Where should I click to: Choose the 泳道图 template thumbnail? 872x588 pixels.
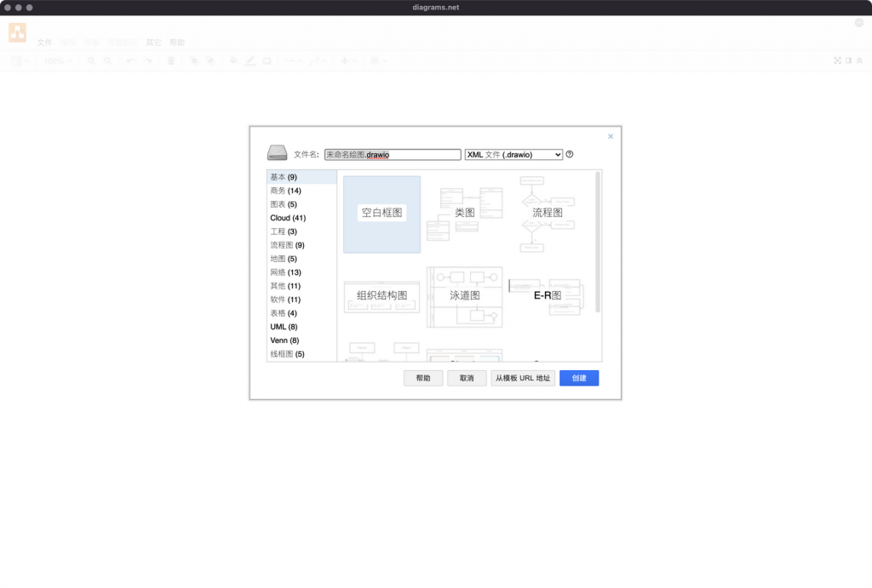(x=465, y=296)
